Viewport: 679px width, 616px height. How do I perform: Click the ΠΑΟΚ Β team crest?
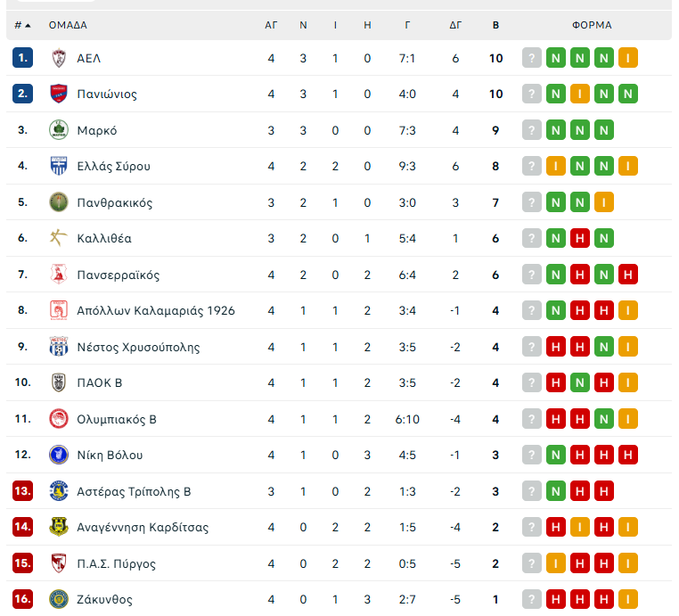click(x=59, y=382)
